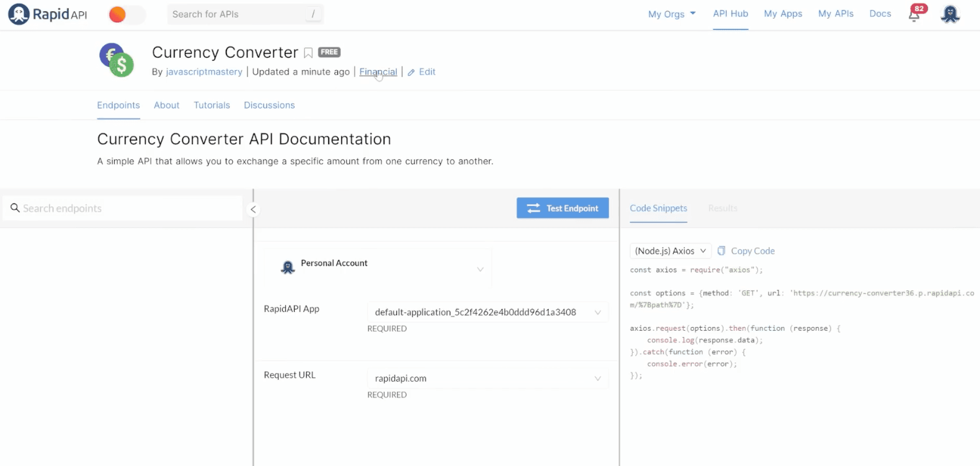Click the Edit link with pencil

(x=422, y=72)
